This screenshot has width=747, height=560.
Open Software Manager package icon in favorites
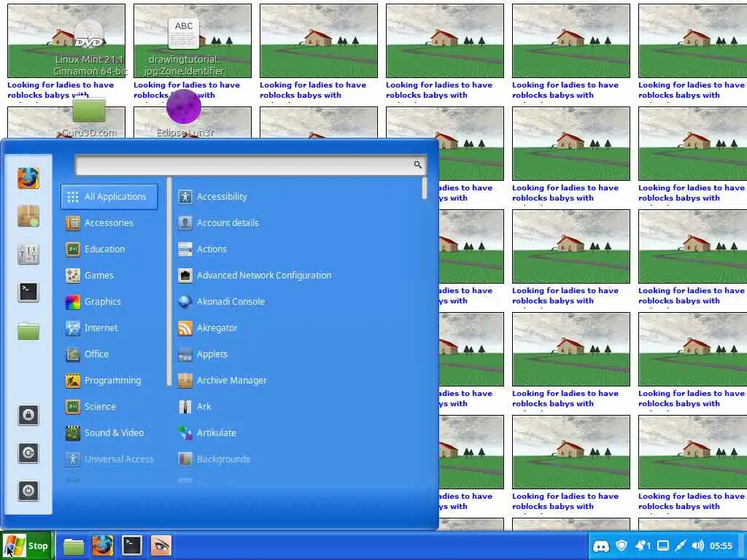(28, 216)
